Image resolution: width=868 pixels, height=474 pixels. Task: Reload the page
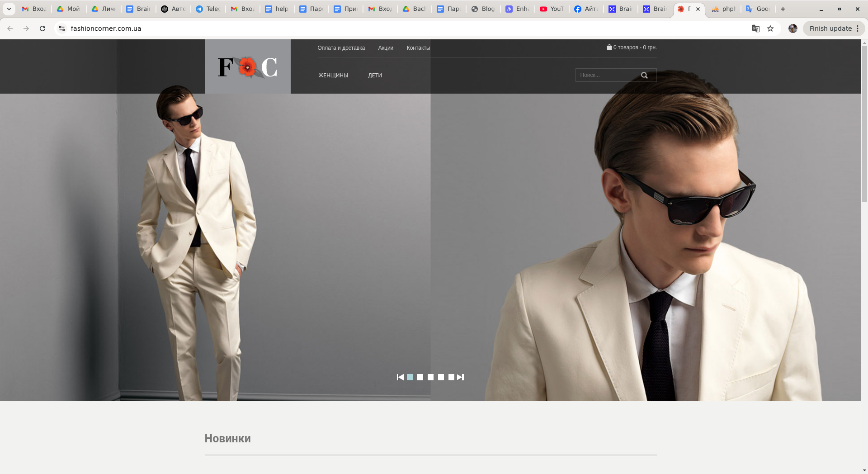point(42,28)
